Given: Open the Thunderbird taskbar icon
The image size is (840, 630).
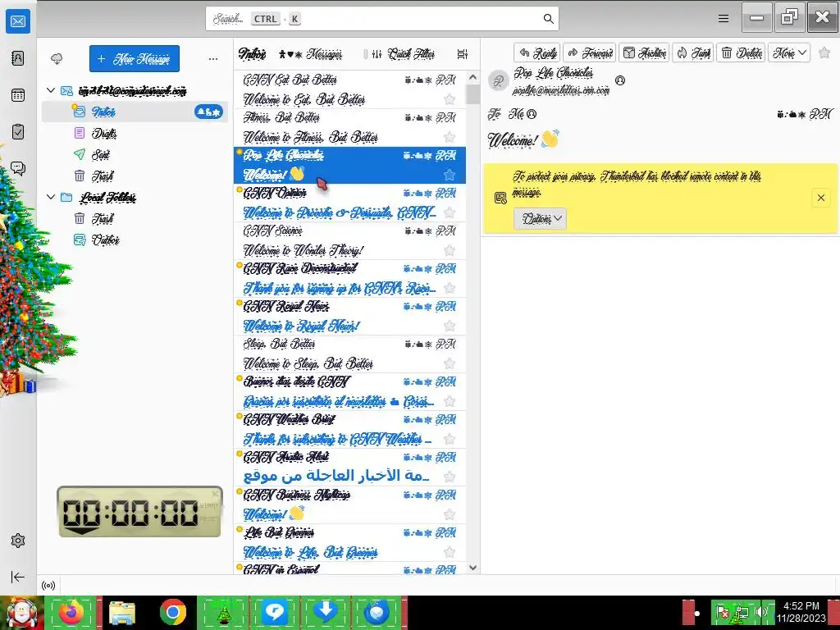Looking at the screenshot, I should pyautogui.click(x=376, y=612).
